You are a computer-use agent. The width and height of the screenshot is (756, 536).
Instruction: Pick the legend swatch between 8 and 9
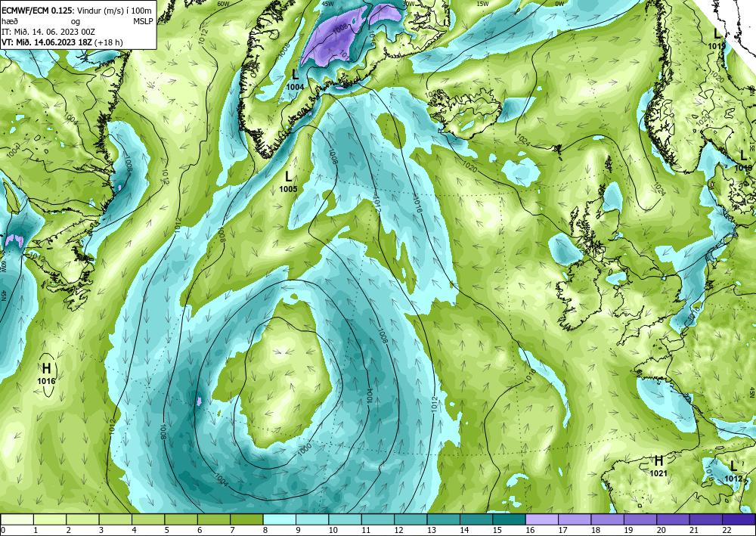click(x=279, y=519)
